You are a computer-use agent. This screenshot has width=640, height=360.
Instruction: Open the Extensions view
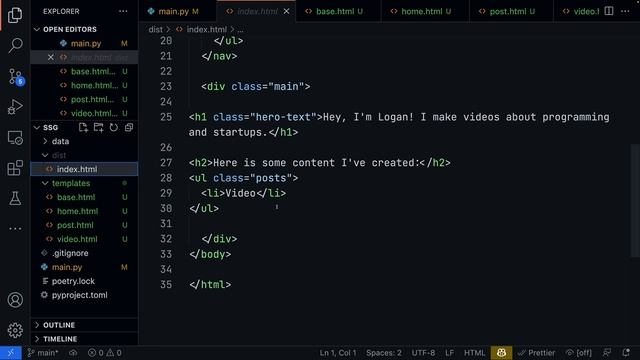pos(15,168)
